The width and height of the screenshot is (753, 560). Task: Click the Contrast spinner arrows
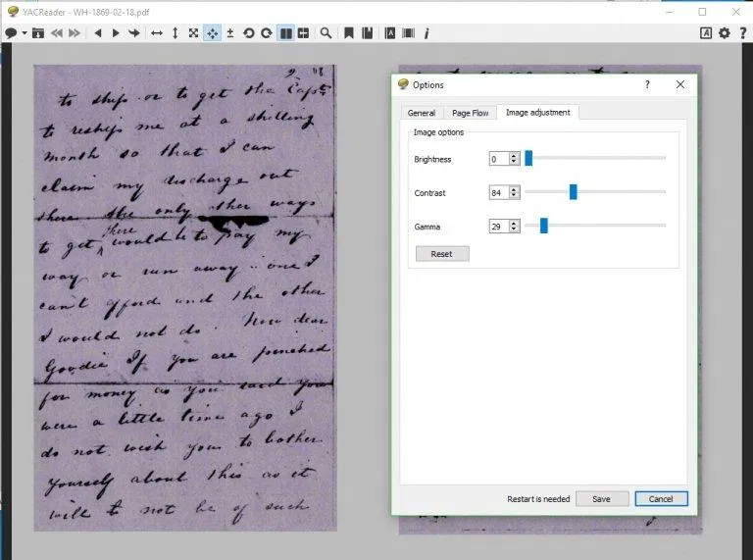click(514, 193)
